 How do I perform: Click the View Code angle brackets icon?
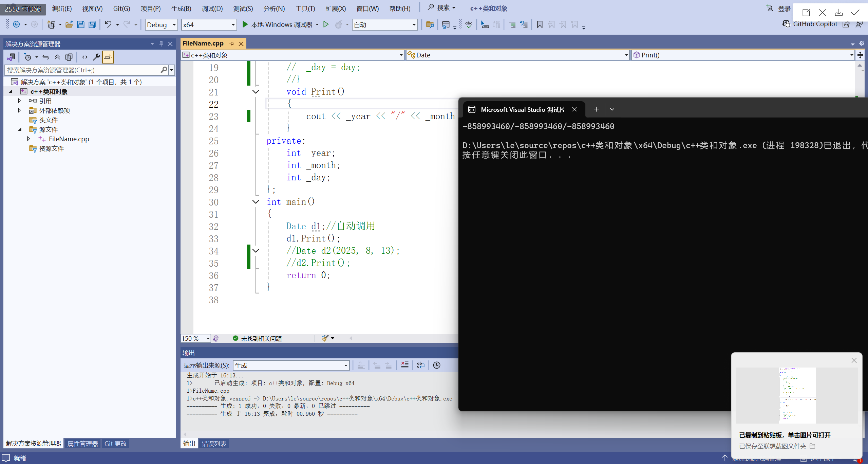(85, 57)
